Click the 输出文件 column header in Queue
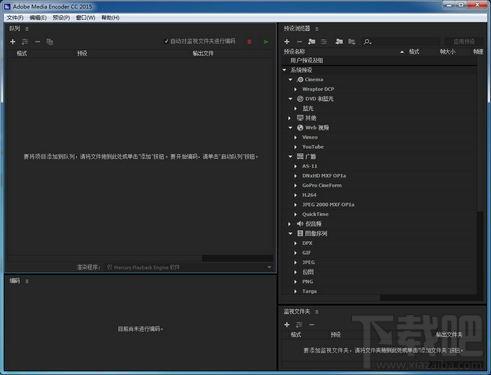The height and width of the screenshot is (375, 491). 203,53
